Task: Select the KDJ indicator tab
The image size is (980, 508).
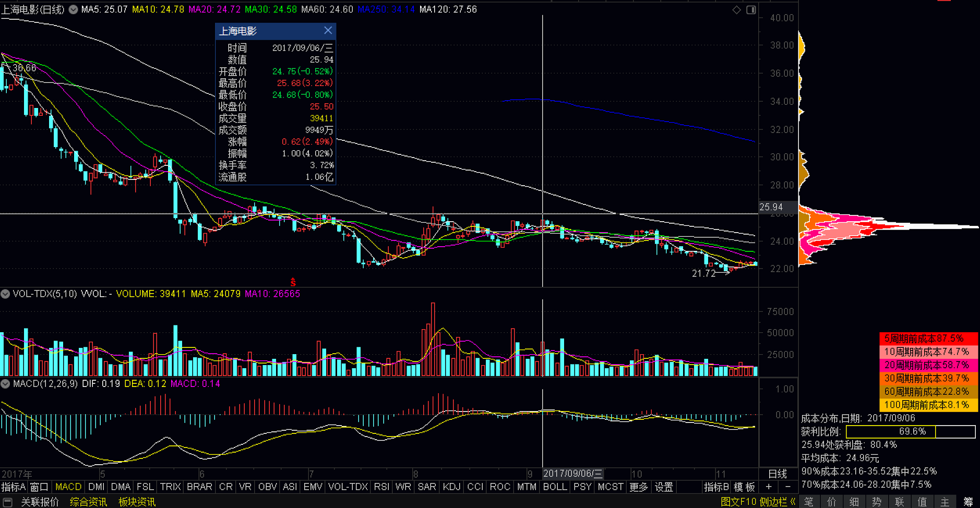Action: (451, 487)
